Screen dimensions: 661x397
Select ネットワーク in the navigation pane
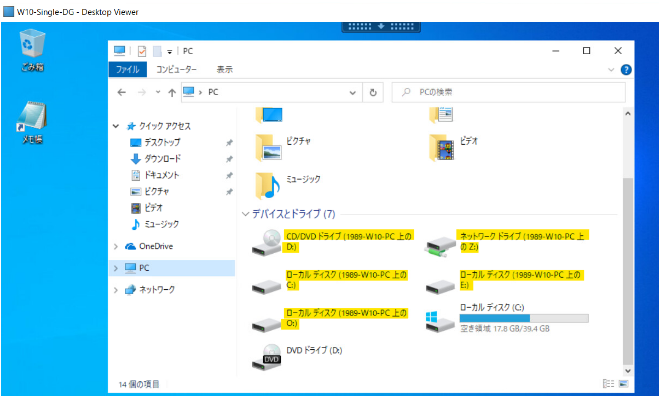157,290
